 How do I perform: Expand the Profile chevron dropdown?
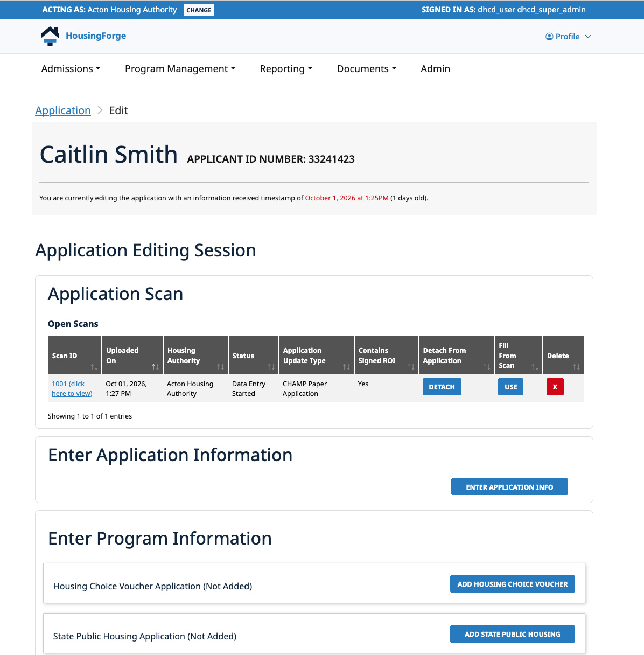pos(588,37)
